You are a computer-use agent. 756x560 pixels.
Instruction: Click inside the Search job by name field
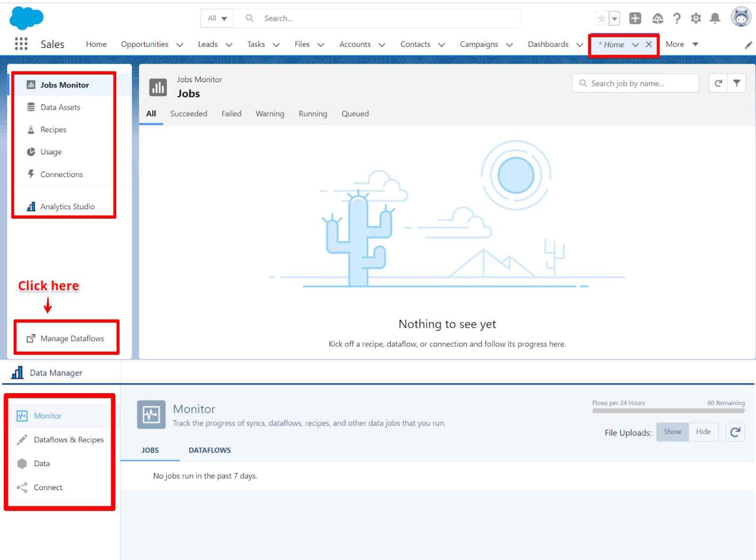[x=635, y=83]
